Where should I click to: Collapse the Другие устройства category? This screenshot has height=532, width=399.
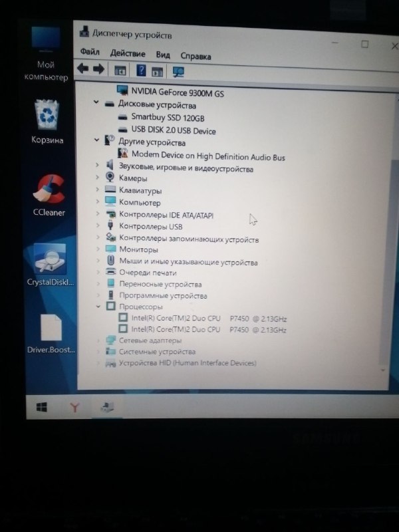(96, 141)
